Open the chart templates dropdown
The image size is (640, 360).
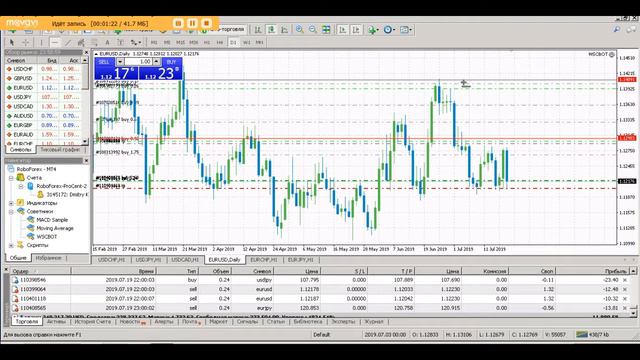click(x=406, y=30)
